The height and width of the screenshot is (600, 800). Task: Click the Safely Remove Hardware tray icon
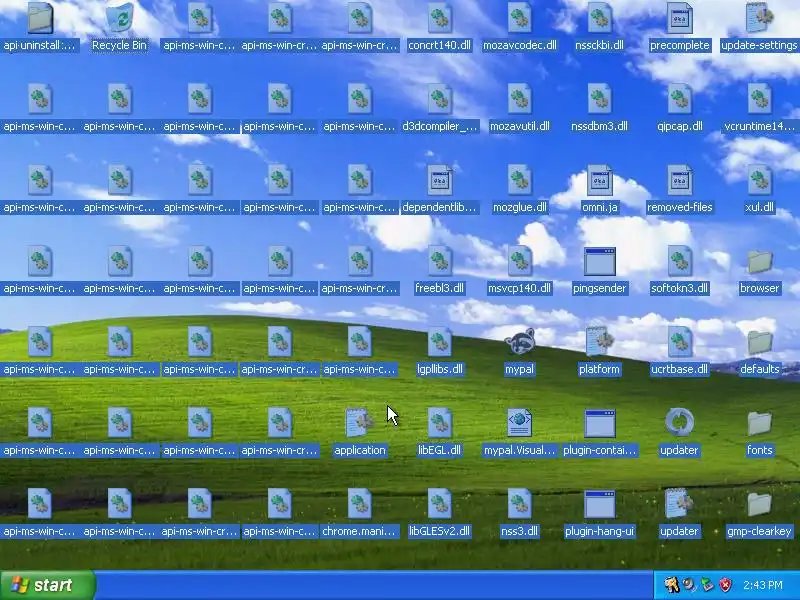(x=708, y=585)
